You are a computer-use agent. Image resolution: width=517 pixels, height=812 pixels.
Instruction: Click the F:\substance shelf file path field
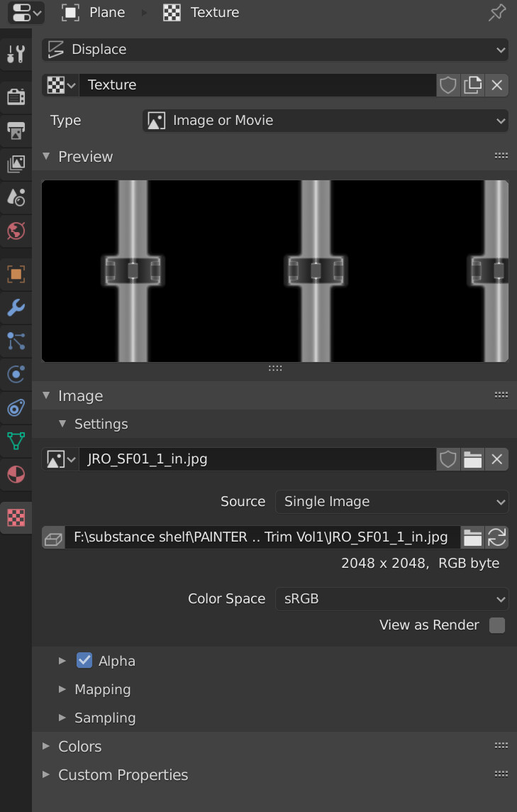click(263, 537)
